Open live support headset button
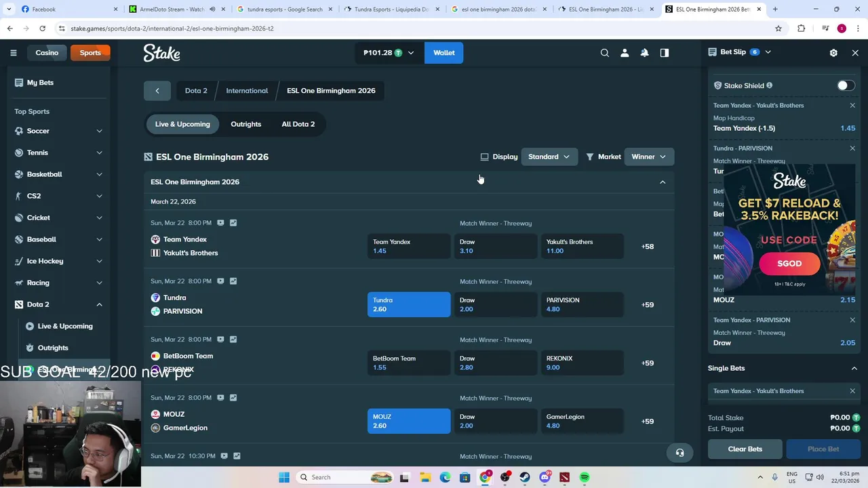The height and width of the screenshot is (488, 868). point(679,453)
